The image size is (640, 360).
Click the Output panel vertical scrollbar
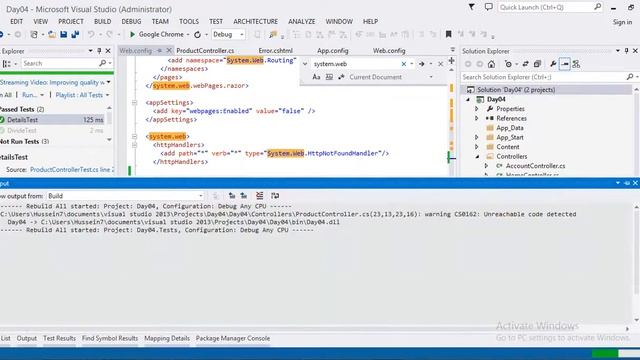636,264
